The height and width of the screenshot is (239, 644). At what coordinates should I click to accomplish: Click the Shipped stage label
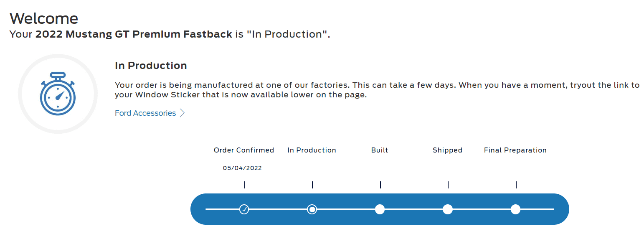pyautogui.click(x=448, y=150)
